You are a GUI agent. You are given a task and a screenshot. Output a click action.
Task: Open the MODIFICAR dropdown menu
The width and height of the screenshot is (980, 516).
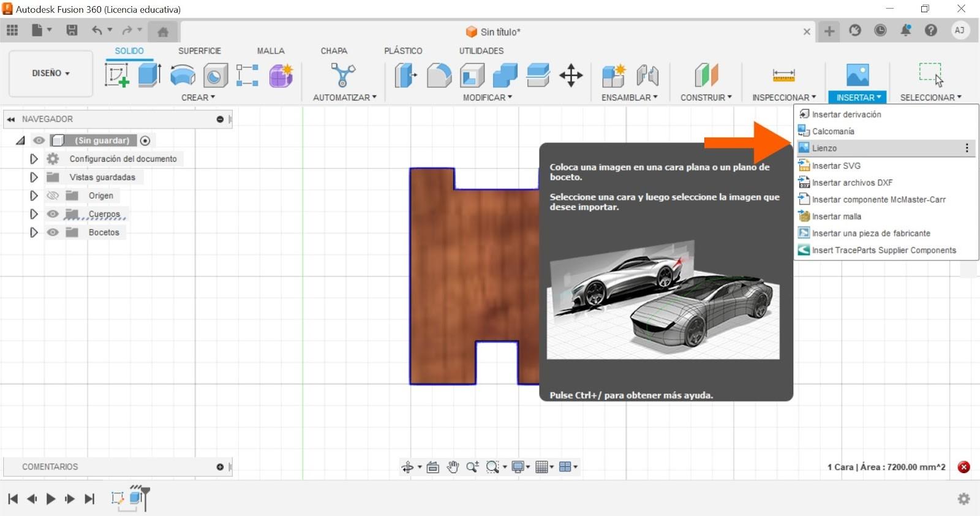pyautogui.click(x=487, y=97)
